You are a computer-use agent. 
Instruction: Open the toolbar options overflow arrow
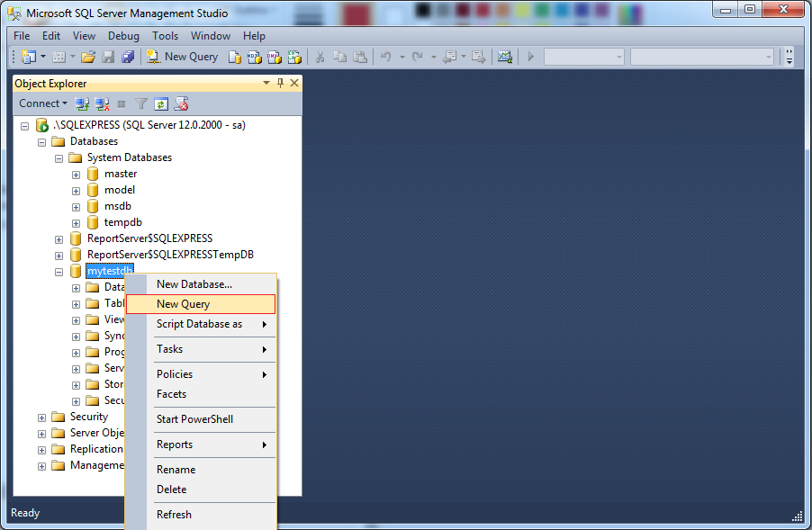coord(789,57)
